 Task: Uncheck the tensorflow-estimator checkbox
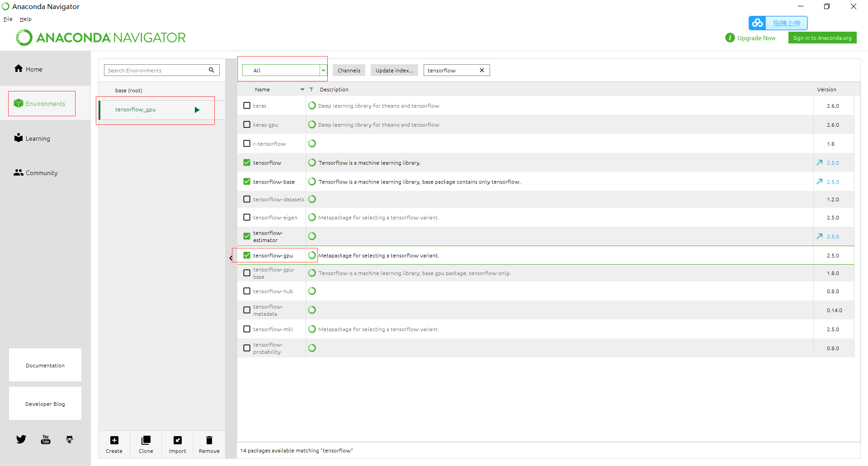pos(247,236)
